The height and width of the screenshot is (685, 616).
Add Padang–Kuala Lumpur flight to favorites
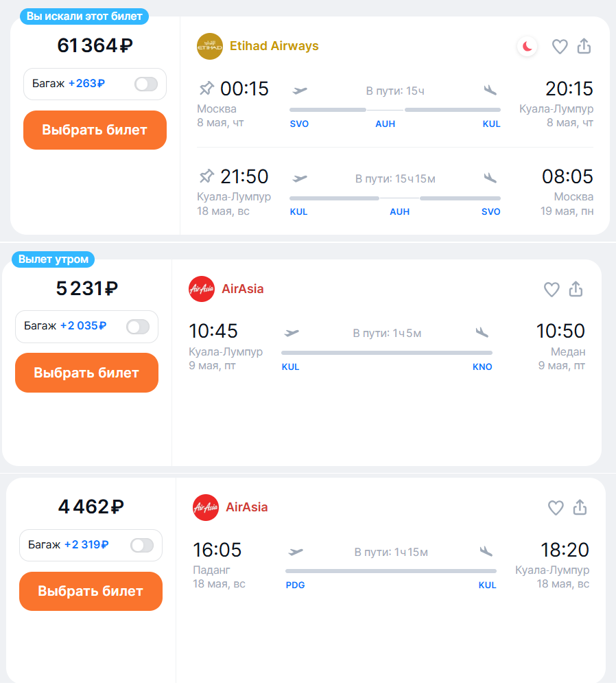click(x=556, y=508)
